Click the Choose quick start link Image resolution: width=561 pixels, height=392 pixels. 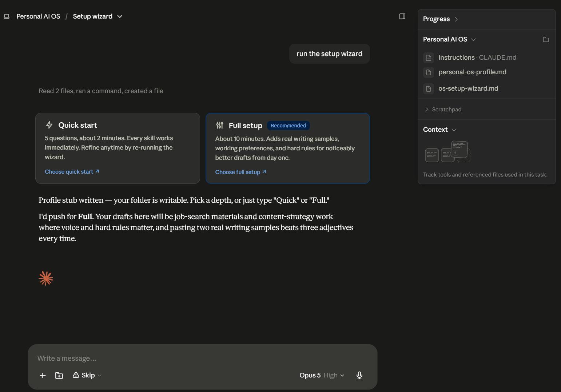click(72, 172)
